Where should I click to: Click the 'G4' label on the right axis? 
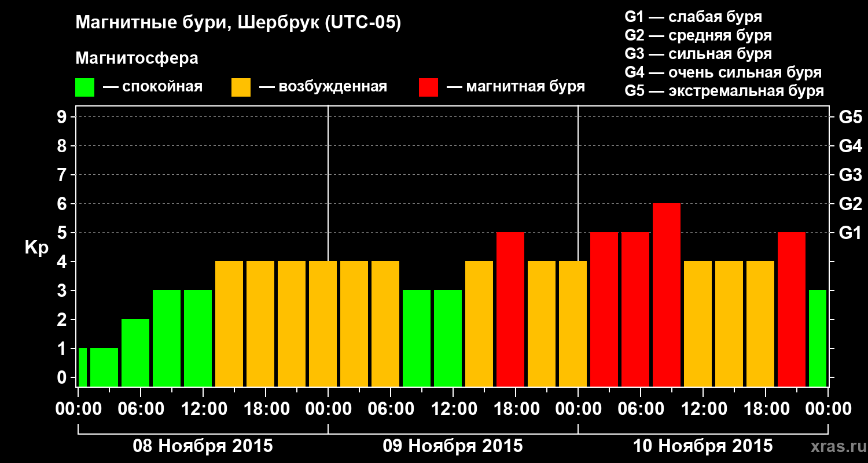pyautogui.click(x=850, y=146)
